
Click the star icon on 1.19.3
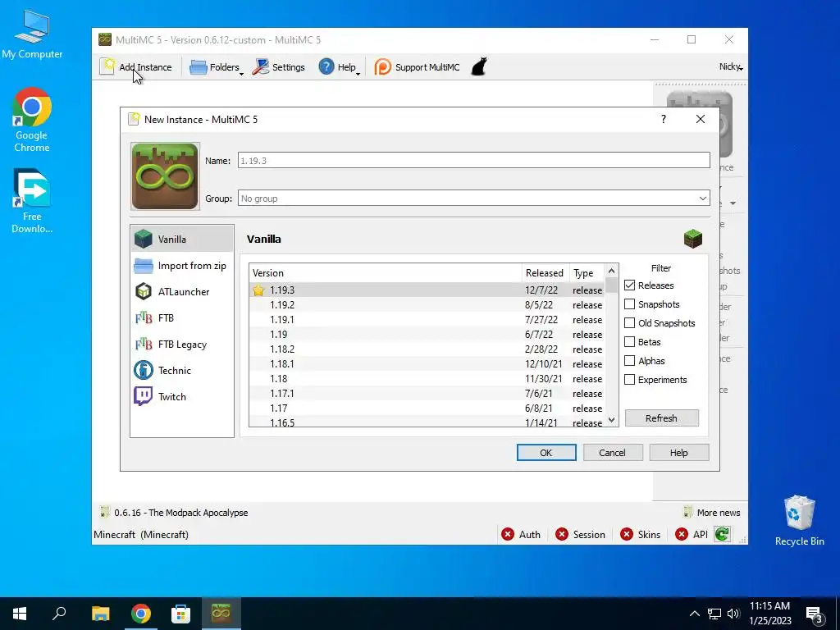tap(258, 290)
